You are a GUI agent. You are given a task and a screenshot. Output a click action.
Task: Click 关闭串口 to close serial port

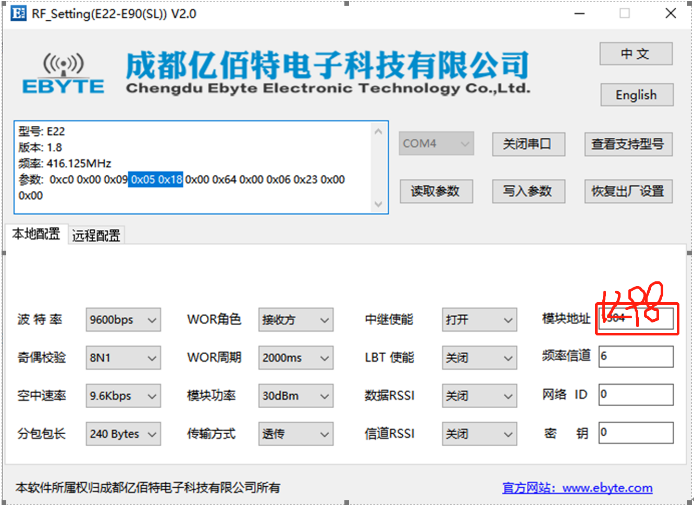(x=528, y=144)
